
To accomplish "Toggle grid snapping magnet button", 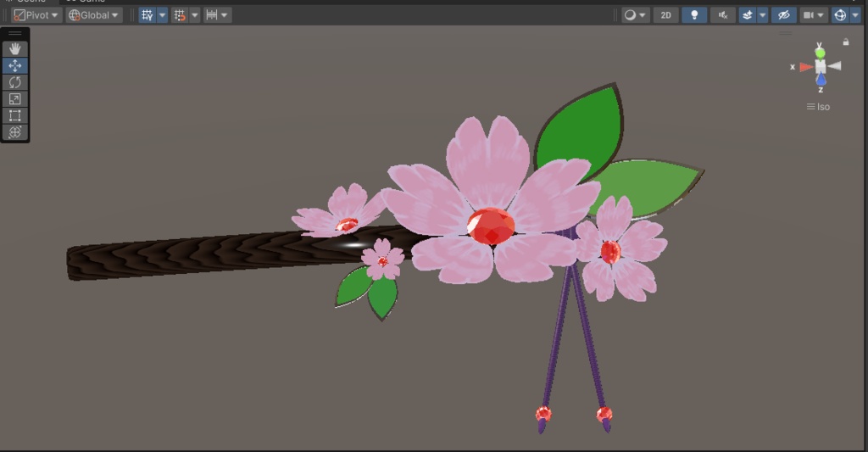I will click(x=180, y=15).
